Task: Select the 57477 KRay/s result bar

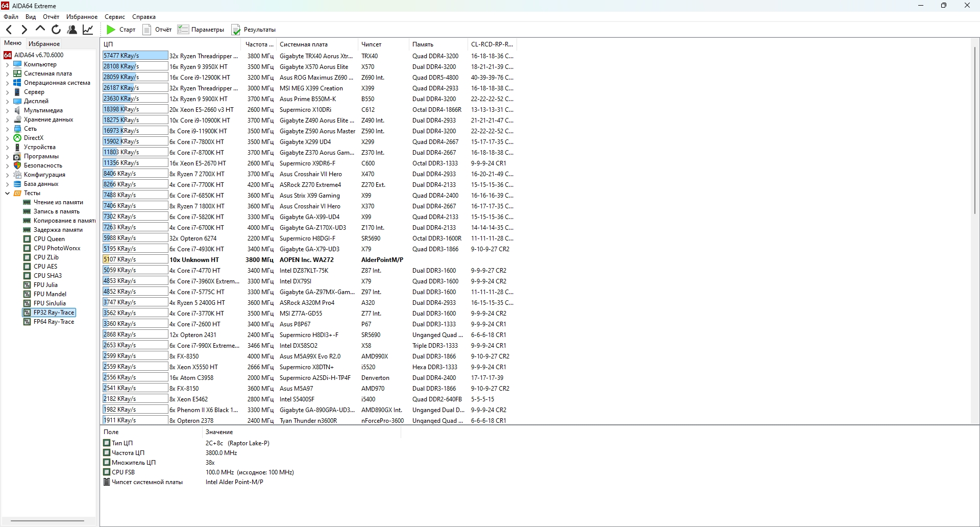Action: click(x=135, y=56)
